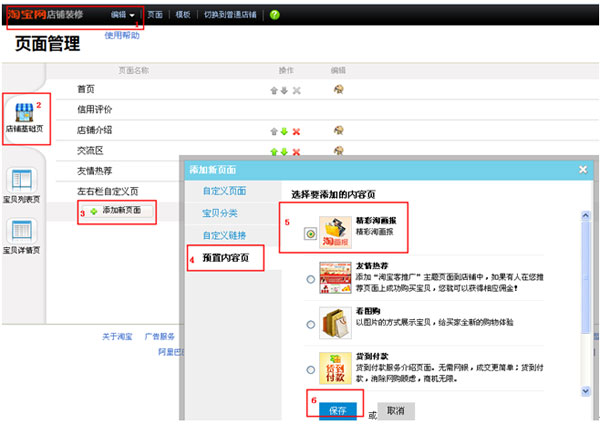This screenshot has width=600, height=425.
Task: Click the 看图购 title text in dialog
Action: coord(368,311)
